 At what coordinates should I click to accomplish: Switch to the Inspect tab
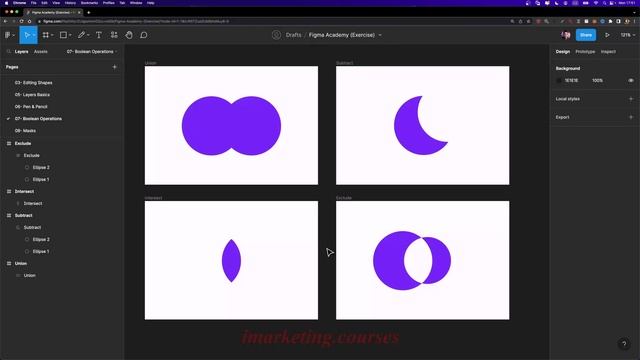(608, 52)
